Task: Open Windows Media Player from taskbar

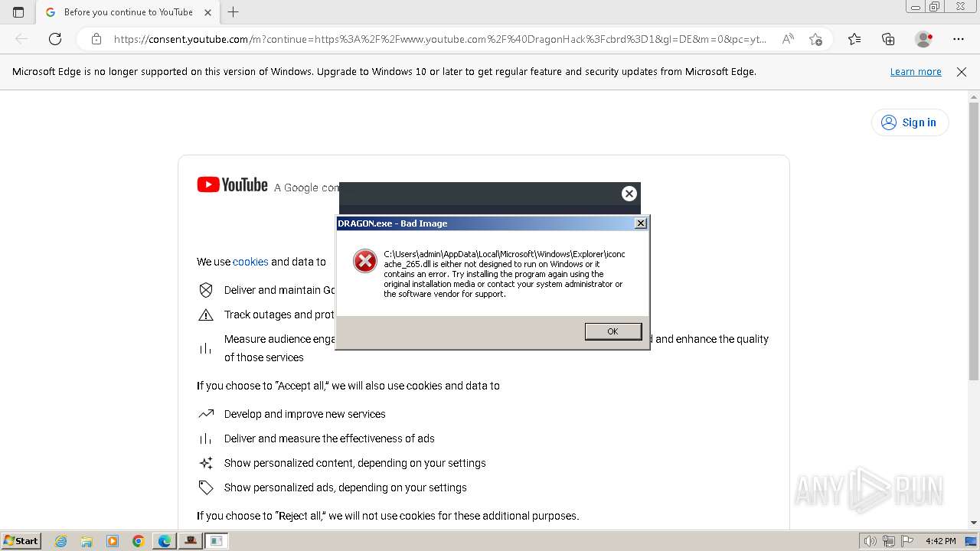Action: coord(113,541)
